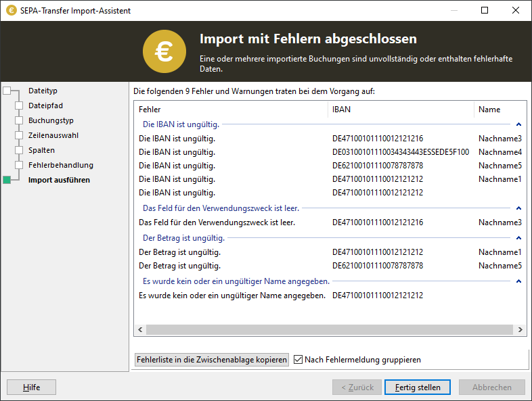Sort by the Name column header
Screen dimensions: 532x401
[500, 110]
